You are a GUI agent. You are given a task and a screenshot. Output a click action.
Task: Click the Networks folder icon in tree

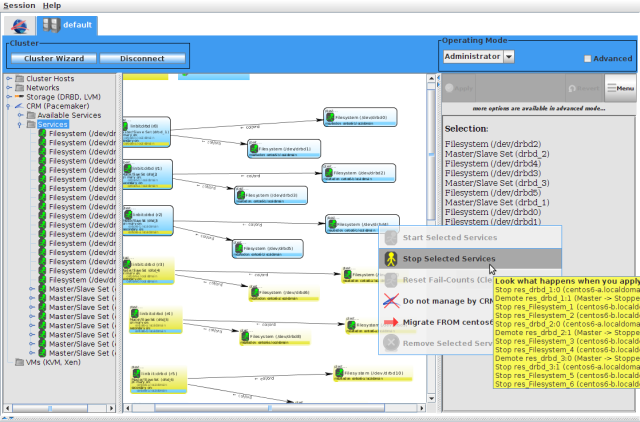(18, 88)
